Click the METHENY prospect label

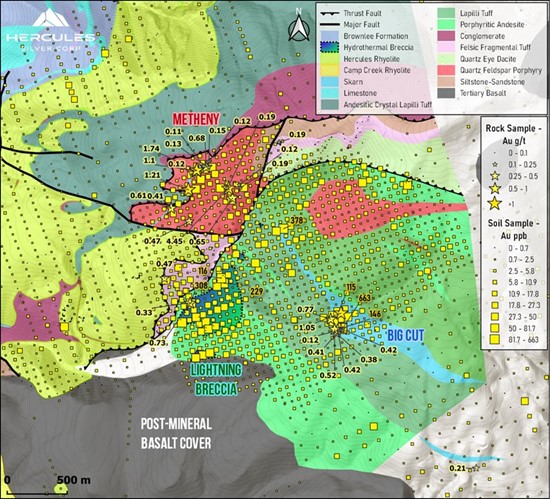pos(196,119)
